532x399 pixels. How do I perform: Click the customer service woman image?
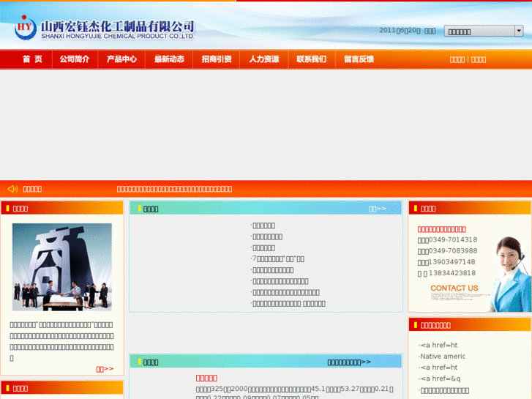(509, 274)
